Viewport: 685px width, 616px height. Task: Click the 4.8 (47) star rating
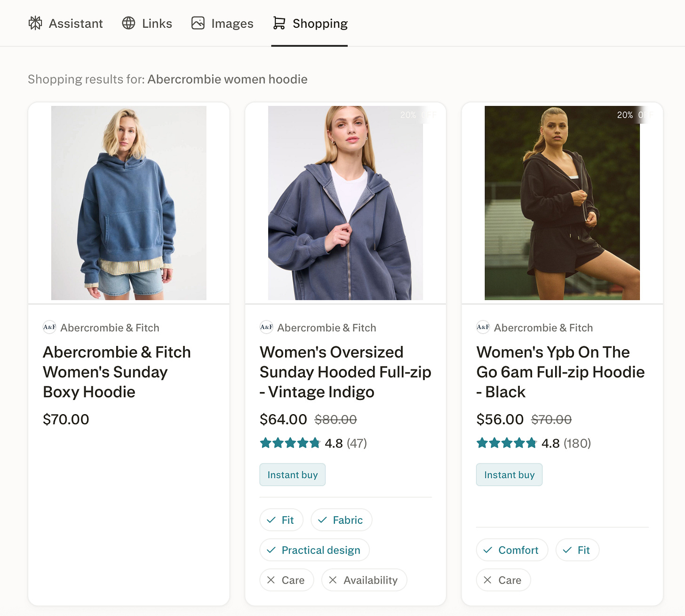[x=313, y=443]
